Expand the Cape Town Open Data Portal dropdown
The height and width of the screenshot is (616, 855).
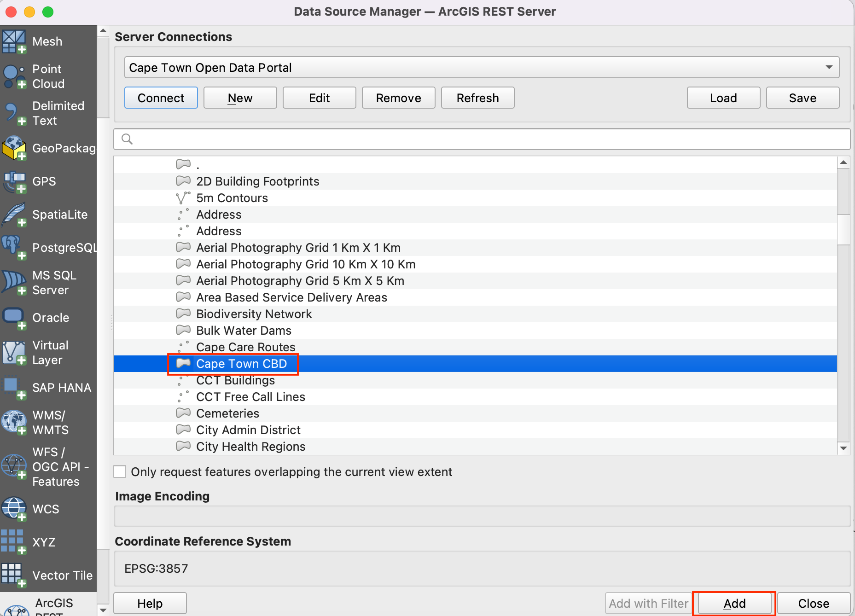point(829,68)
